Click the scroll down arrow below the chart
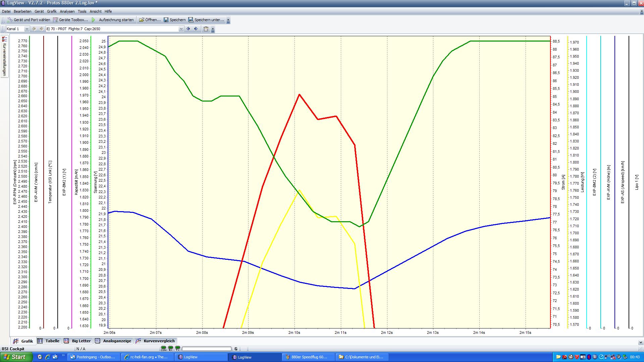Viewport: 644px width, 362px height. 641,343
